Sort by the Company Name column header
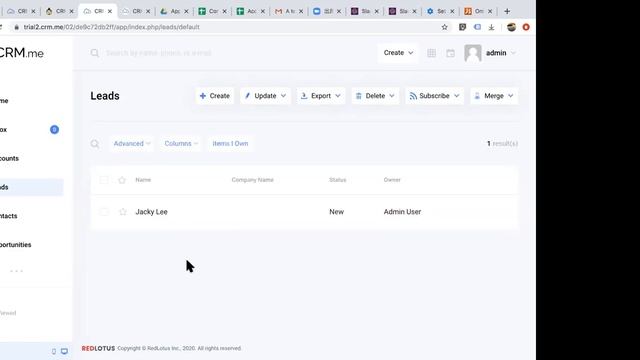 point(253,180)
